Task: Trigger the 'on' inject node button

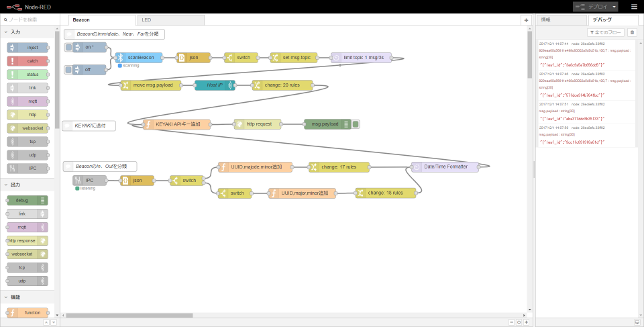Action: (68, 47)
